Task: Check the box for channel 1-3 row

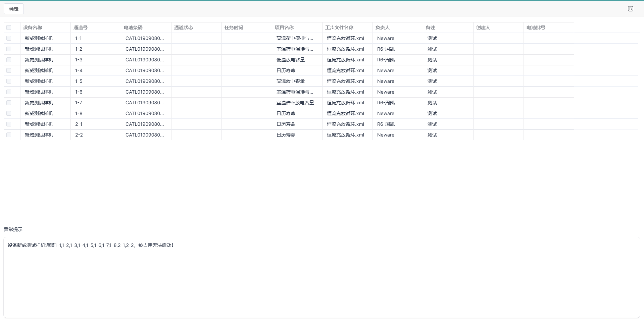Action: pyautogui.click(x=9, y=60)
